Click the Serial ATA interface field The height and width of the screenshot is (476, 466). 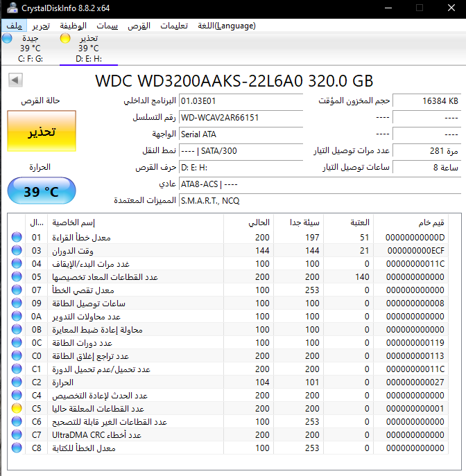point(241,134)
